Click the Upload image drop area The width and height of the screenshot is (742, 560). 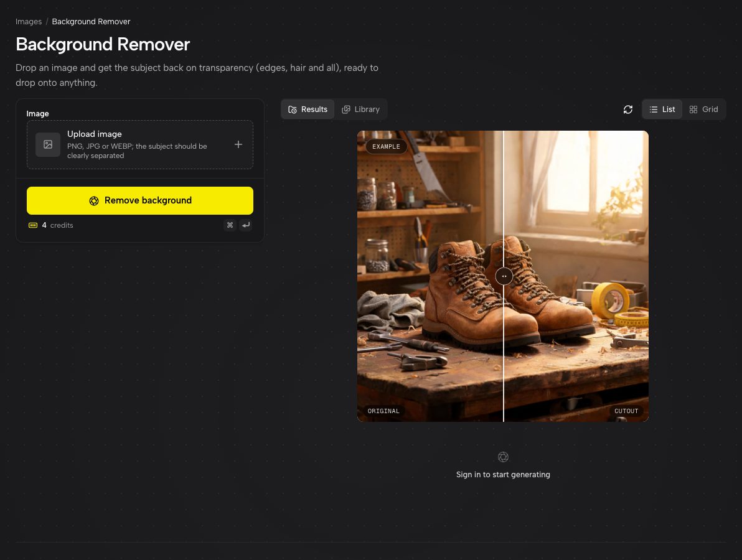click(140, 145)
